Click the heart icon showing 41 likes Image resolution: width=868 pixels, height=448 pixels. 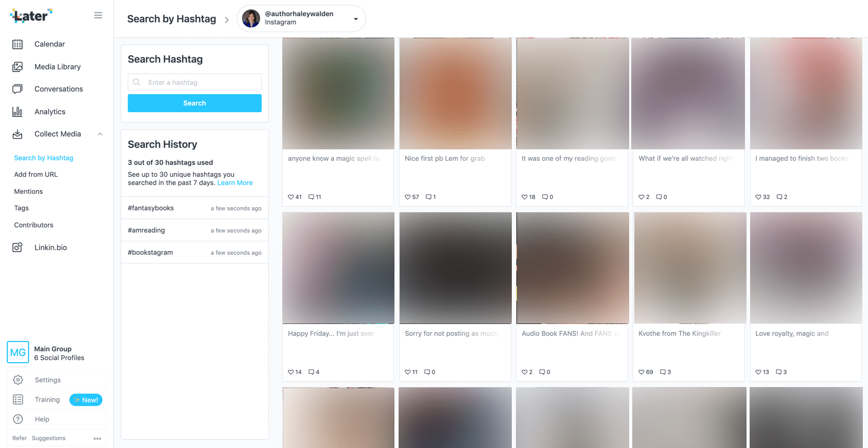click(291, 197)
